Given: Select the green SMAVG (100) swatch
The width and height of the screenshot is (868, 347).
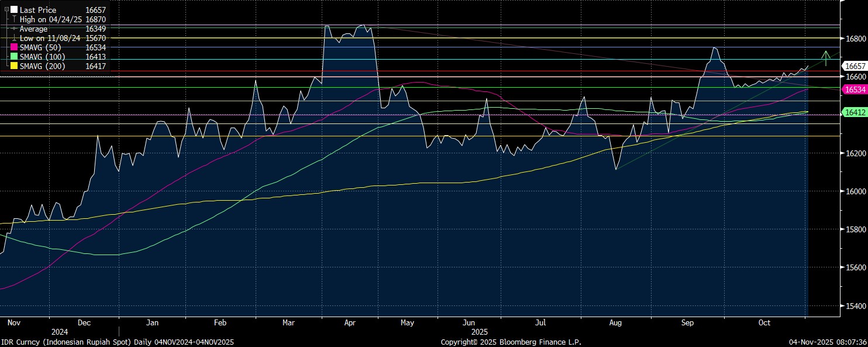Looking at the screenshot, I should point(13,57).
